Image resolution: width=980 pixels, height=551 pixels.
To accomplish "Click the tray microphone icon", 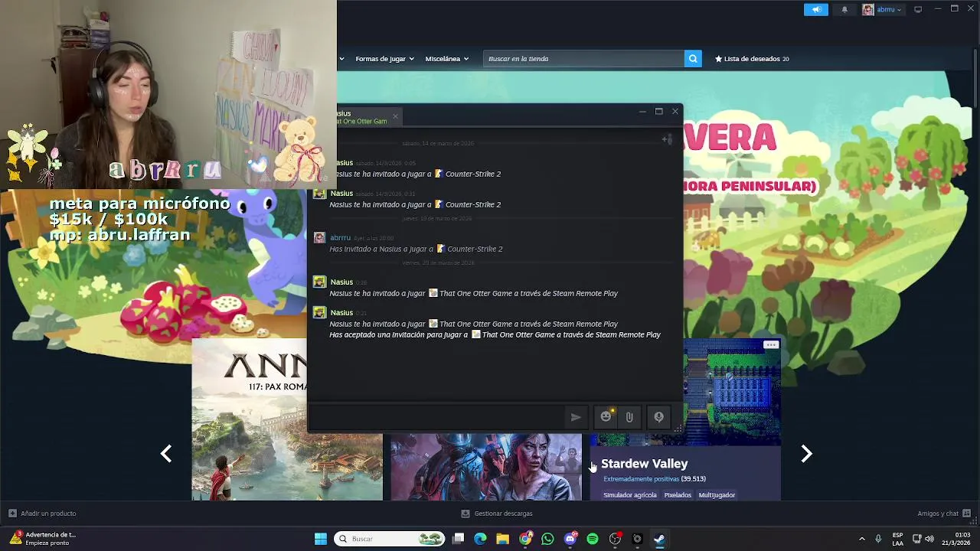I will point(878,539).
